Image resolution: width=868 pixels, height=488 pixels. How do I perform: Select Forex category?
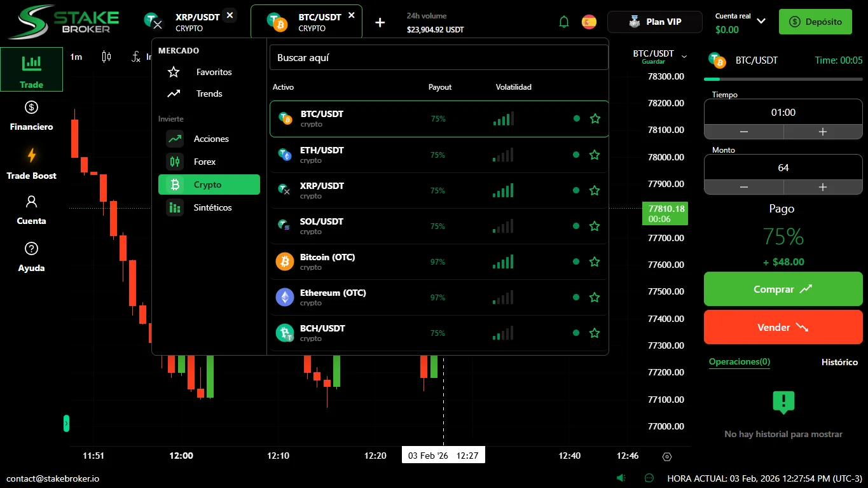(x=209, y=162)
